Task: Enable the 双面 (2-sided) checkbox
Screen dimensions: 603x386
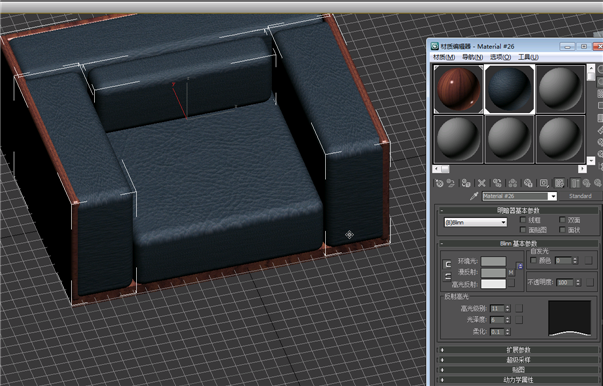Action: [562, 220]
